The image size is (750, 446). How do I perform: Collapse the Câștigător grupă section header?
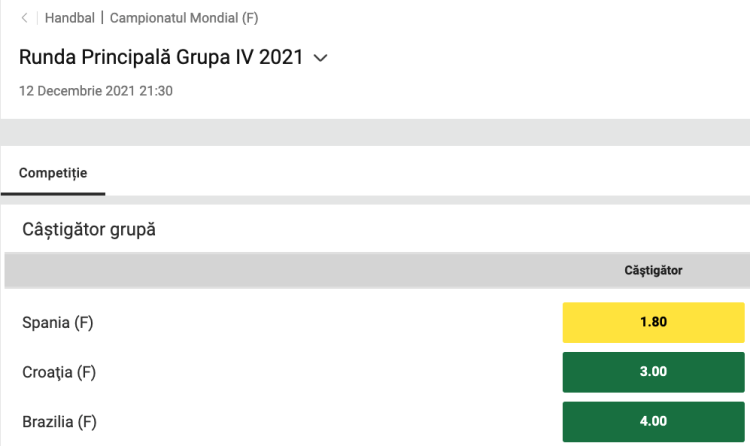[89, 230]
